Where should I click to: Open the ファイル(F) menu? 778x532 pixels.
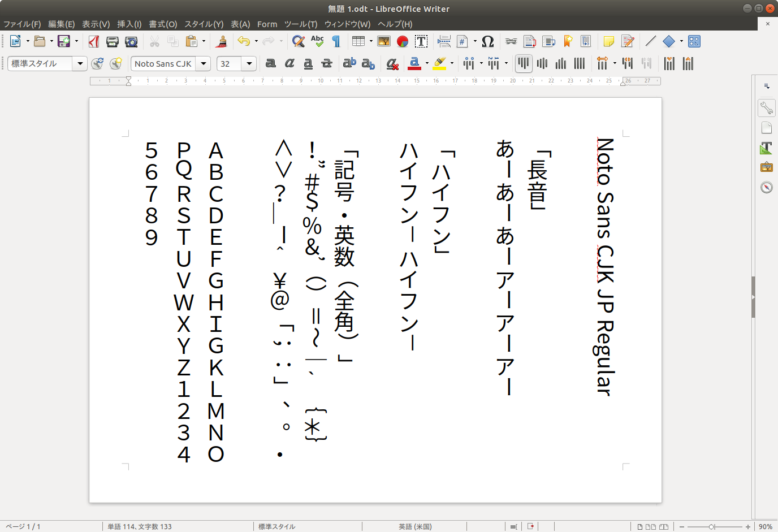pyautogui.click(x=22, y=24)
